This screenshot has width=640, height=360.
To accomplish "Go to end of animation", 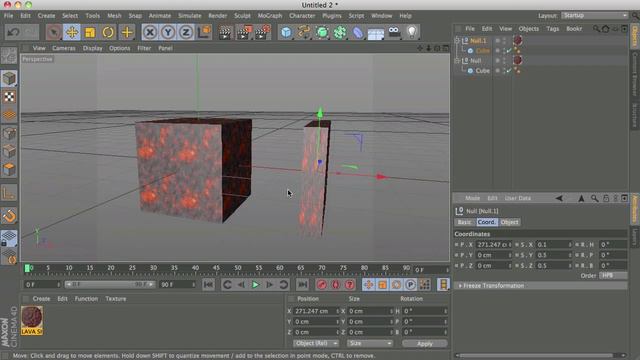I will click(x=302, y=284).
